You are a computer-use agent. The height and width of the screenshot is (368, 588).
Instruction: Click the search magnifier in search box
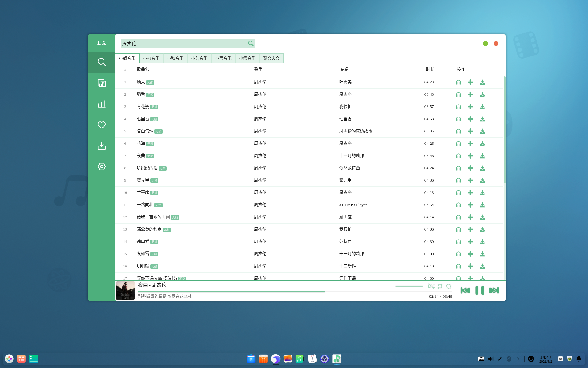(251, 44)
